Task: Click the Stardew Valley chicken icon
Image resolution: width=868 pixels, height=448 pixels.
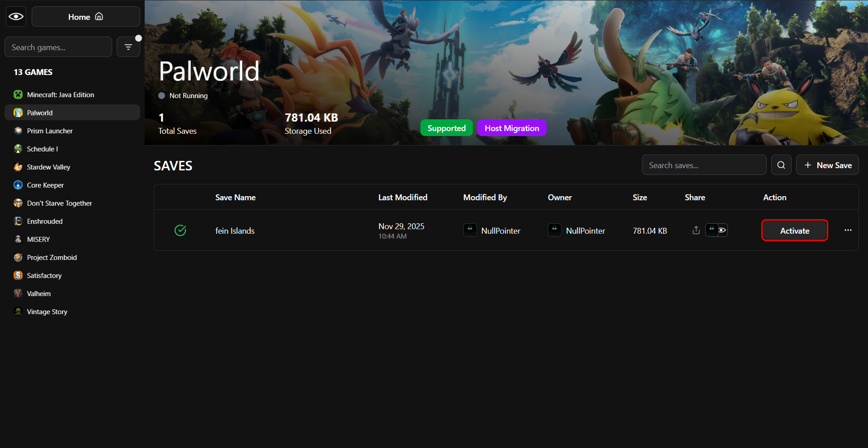Action: pos(18,167)
